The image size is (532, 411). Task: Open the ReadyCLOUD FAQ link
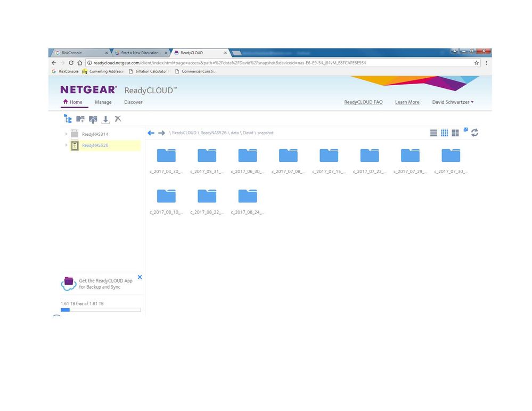tap(363, 102)
